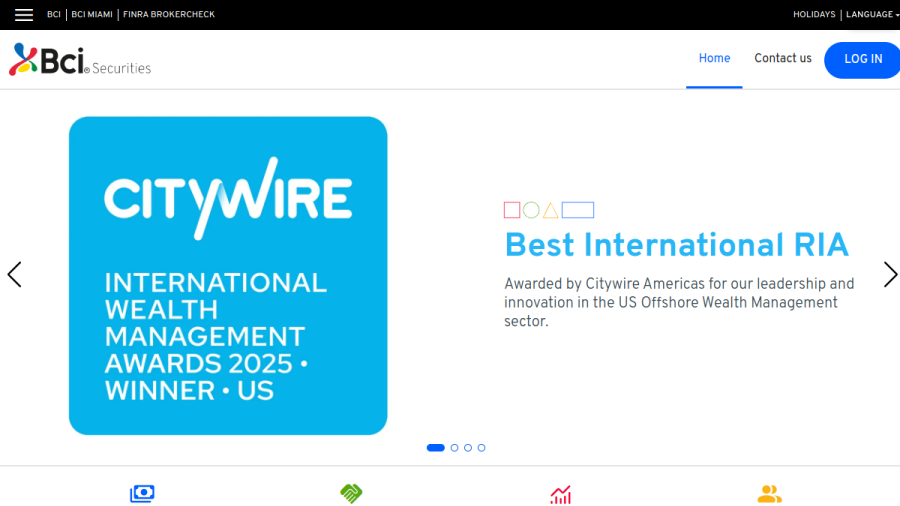Click the Citywire awards banner image
Image resolution: width=900 pixels, height=506 pixels.
click(228, 276)
